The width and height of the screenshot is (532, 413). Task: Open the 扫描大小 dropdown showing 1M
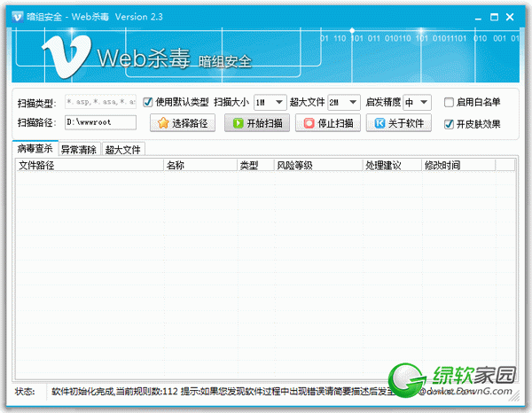(x=270, y=102)
